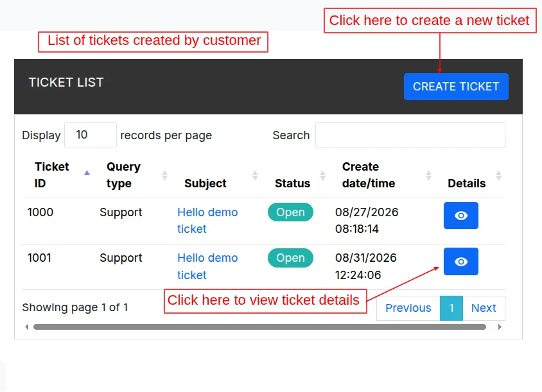The width and height of the screenshot is (542, 392).
Task: Click ticket ID cell 1000
Action: click(x=40, y=212)
